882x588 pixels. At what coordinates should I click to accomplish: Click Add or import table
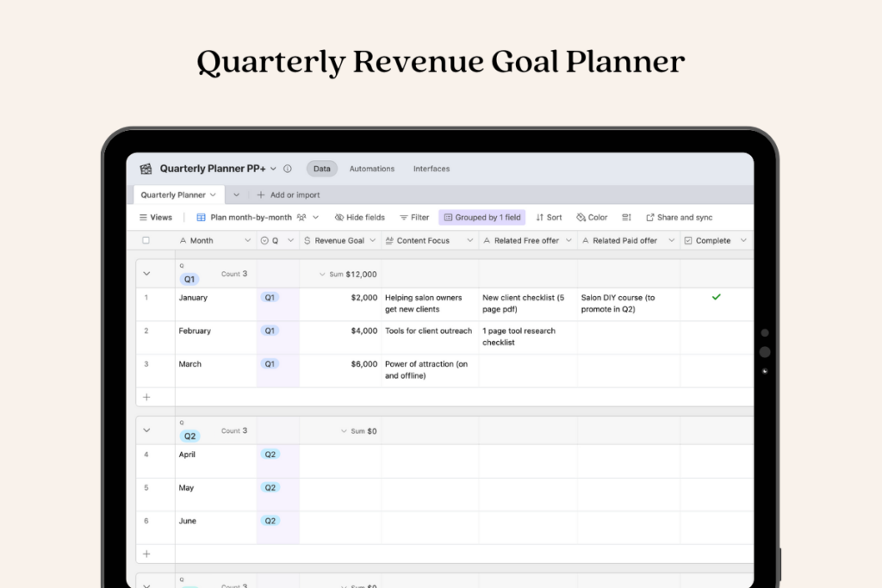(x=288, y=195)
